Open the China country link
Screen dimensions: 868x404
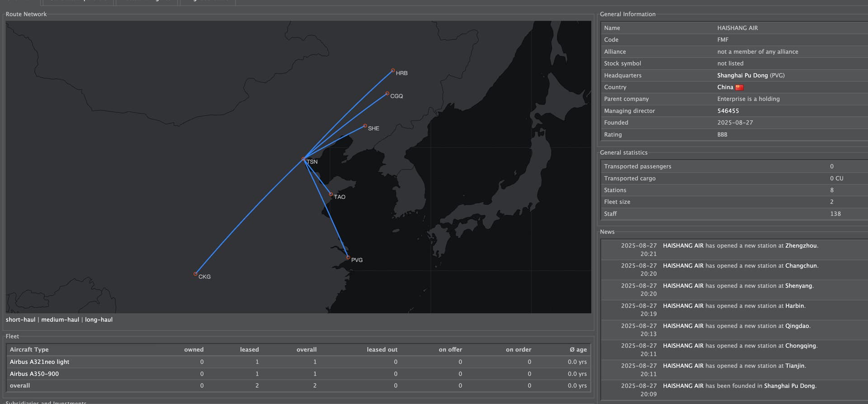(x=725, y=87)
